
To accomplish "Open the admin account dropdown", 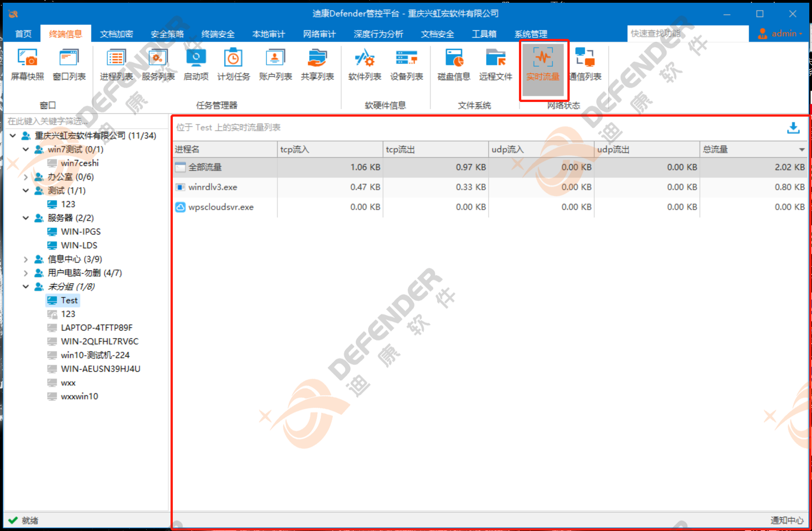I will click(801, 34).
